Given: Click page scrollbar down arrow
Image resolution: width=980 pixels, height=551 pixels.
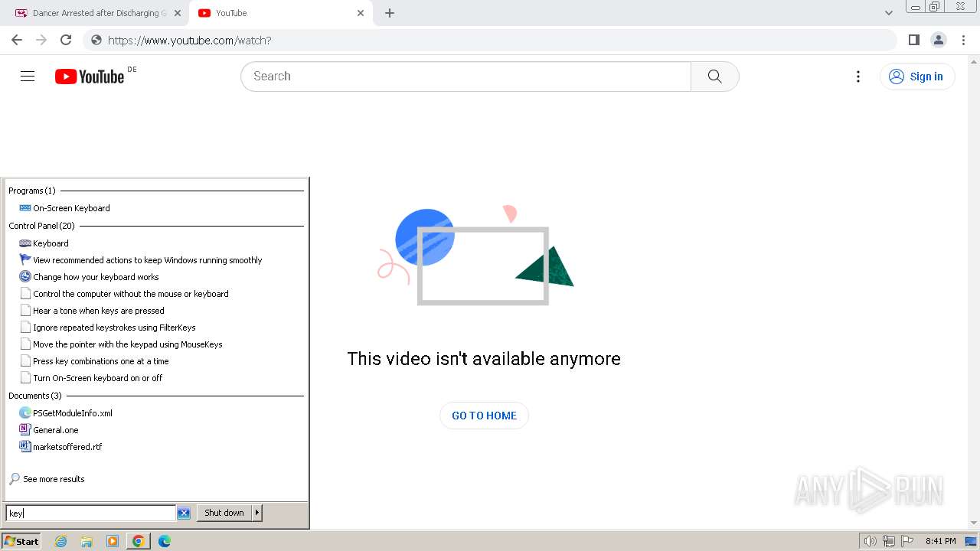Looking at the screenshot, I should [974, 523].
